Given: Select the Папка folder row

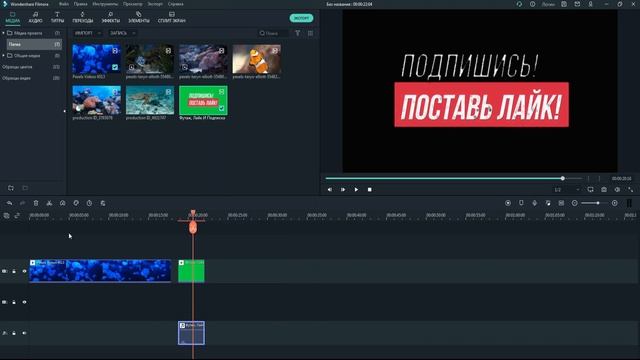Looking at the screenshot, I should [34, 44].
